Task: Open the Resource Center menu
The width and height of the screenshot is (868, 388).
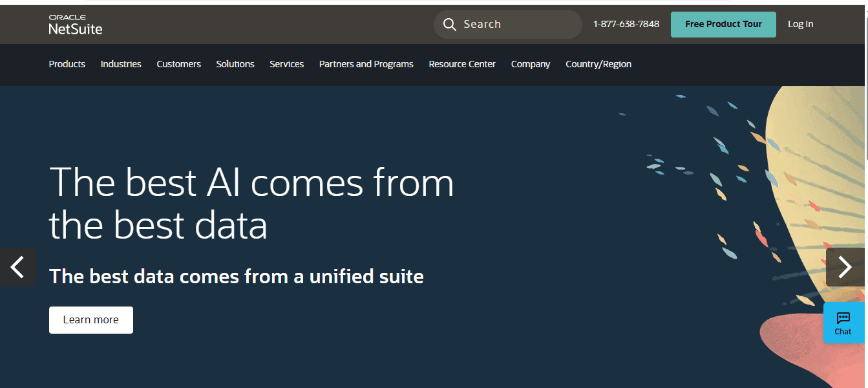Action: (x=462, y=64)
